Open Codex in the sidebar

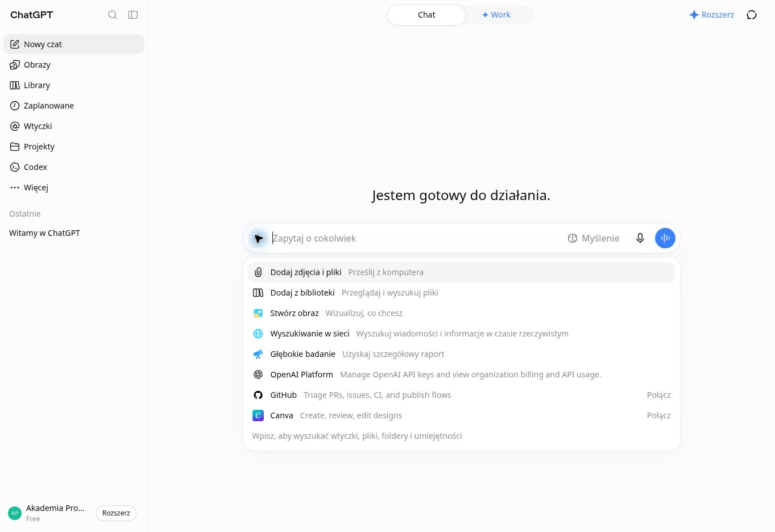click(74, 167)
